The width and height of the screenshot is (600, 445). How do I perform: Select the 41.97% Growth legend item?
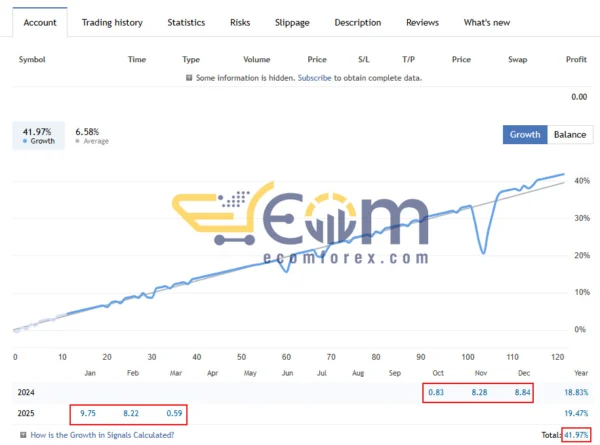(x=37, y=135)
